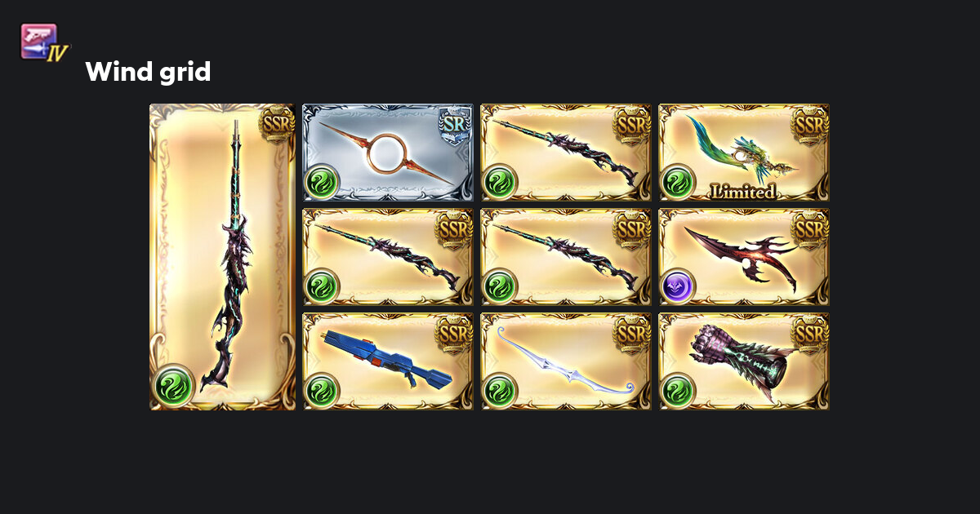The image size is (980, 514).
Task: Click main weapon's green wind element icon
Action: point(174,385)
